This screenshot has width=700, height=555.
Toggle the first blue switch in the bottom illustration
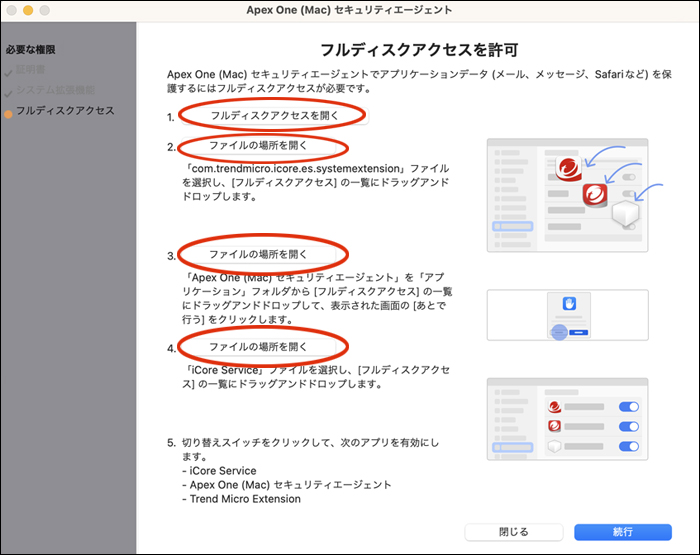[628, 407]
